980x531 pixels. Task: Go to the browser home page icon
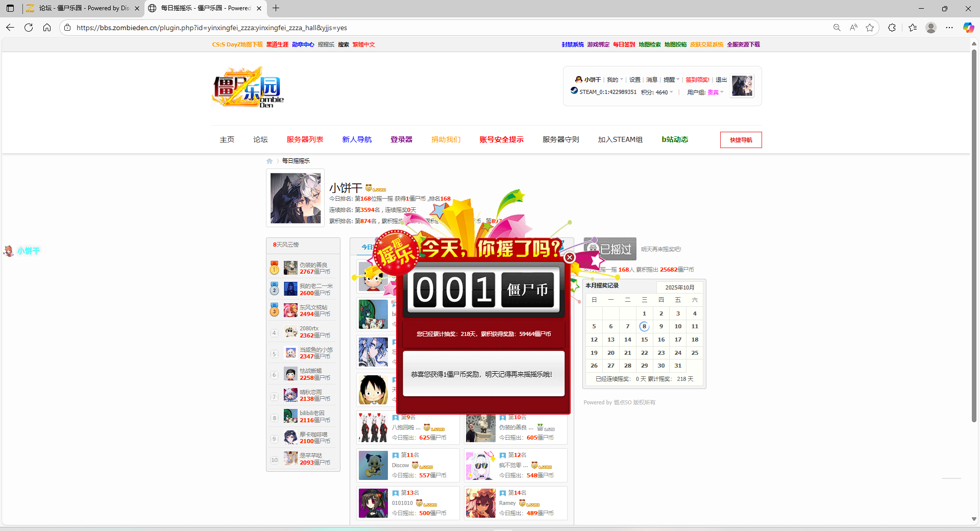pyautogui.click(x=47, y=28)
